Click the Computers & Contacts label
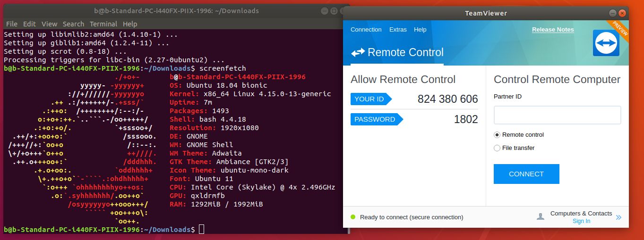The image size is (644, 240). click(581, 214)
